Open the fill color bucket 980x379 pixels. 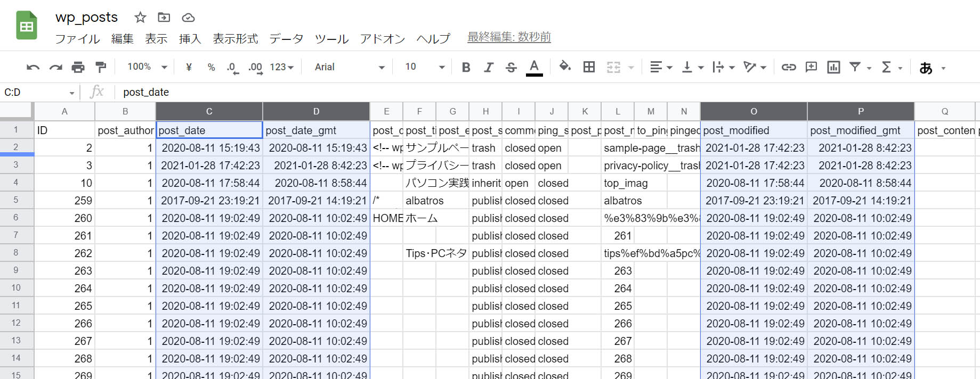565,67
